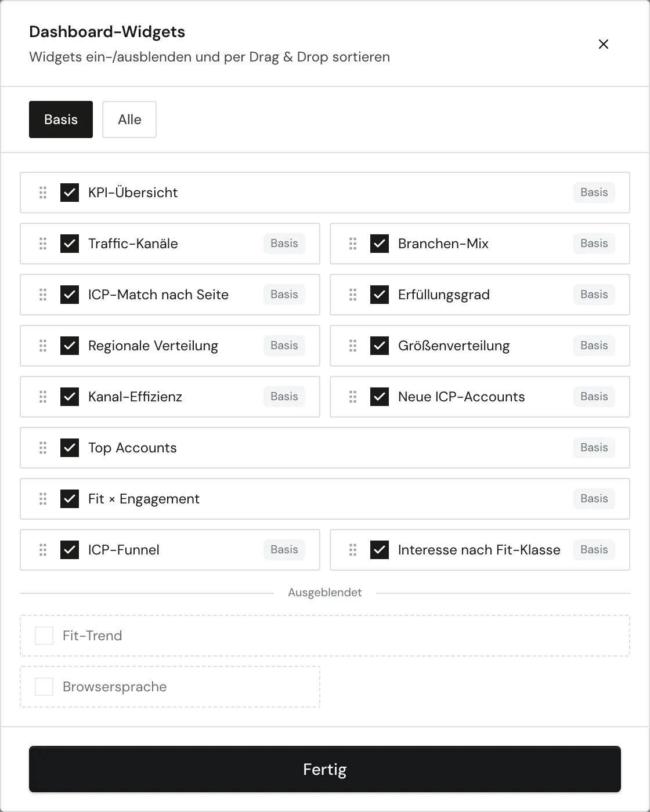This screenshot has height=812, width=650.
Task: Click the Basis badge on KPI-Übersicht row
Action: (x=594, y=193)
